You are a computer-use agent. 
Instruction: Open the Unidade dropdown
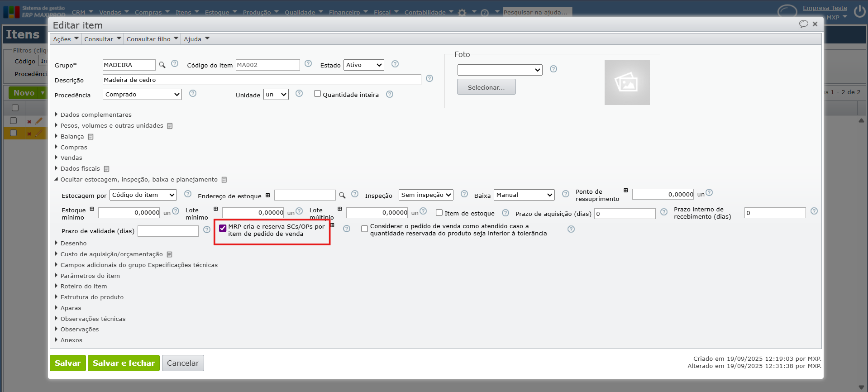pyautogui.click(x=276, y=95)
